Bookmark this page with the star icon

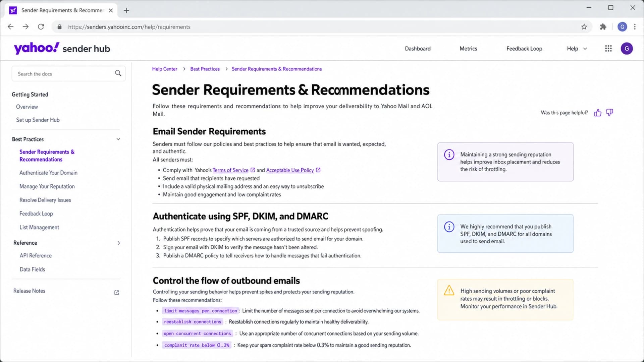coord(584,27)
